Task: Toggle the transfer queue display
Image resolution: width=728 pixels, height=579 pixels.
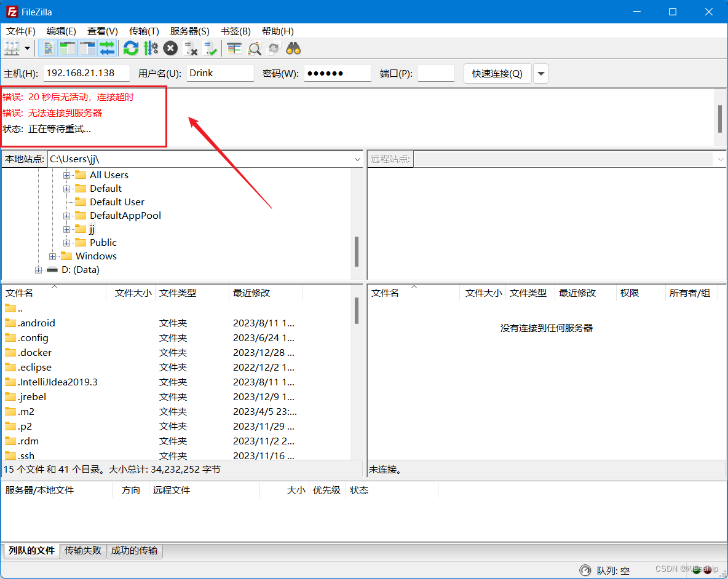Action: (107, 48)
